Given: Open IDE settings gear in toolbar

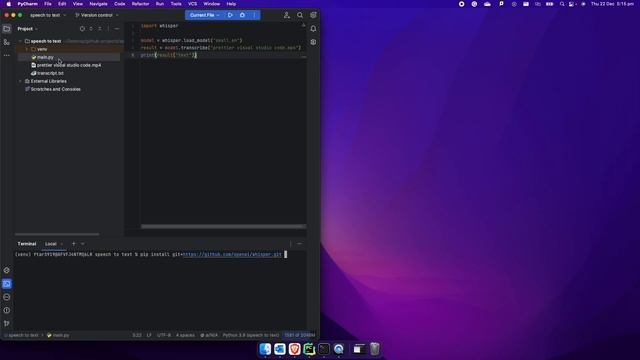Looking at the screenshot, I should click(313, 15).
